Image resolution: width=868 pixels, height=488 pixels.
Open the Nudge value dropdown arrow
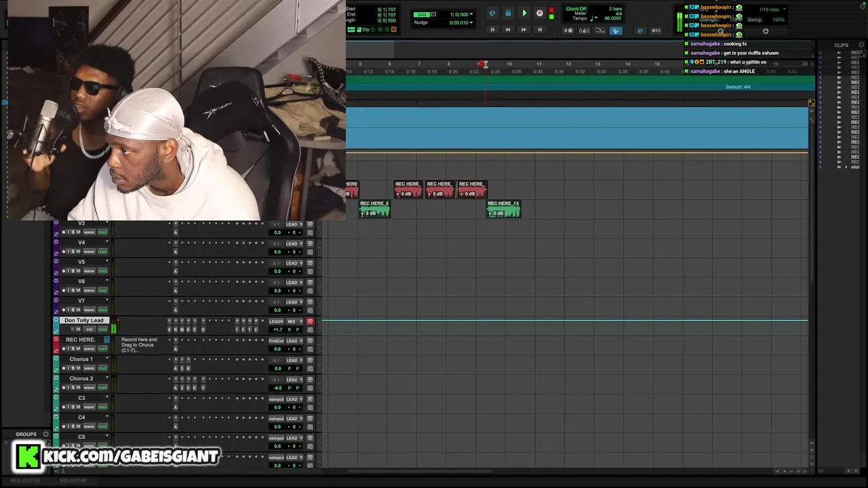tap(471, 22)
